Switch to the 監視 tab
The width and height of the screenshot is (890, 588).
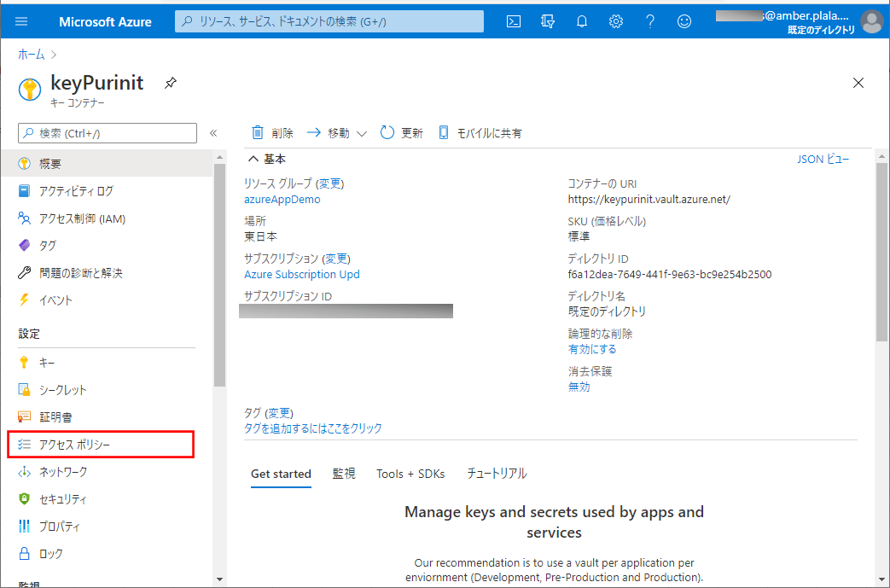(344, 474)
